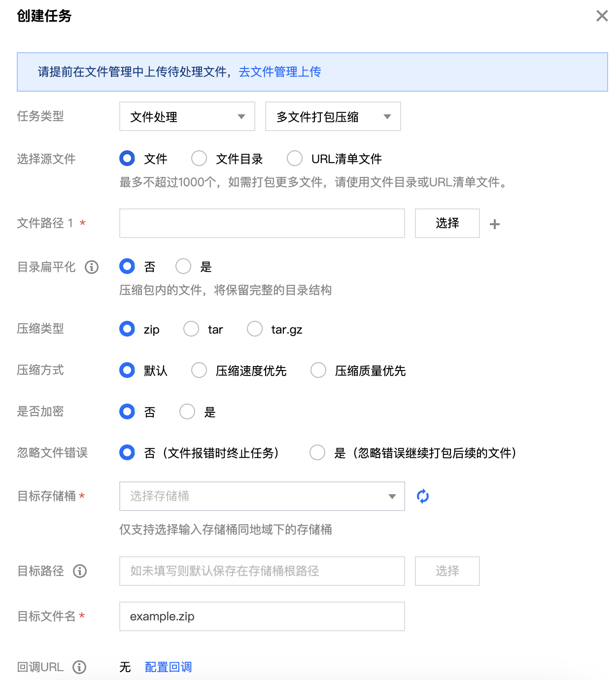Click the 配置回调 link
Image resolution: width=616 pixels, height=680 pixels.
(x=168, y=667)
